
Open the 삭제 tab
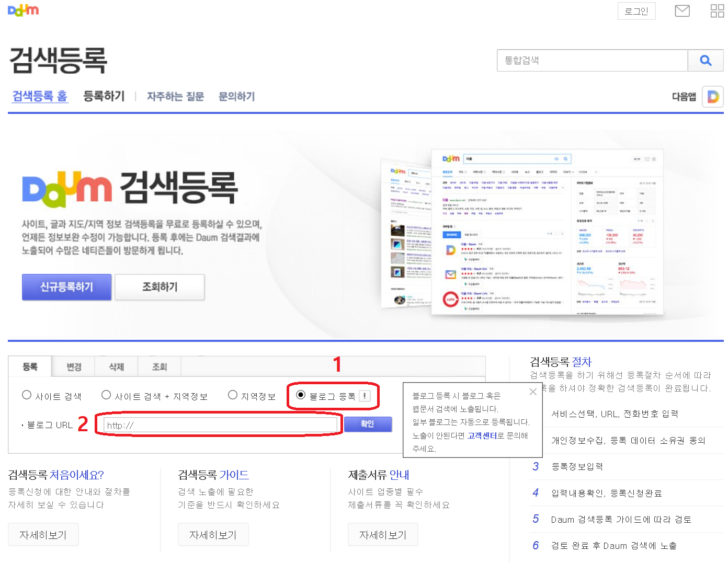[x=117, y=367]
